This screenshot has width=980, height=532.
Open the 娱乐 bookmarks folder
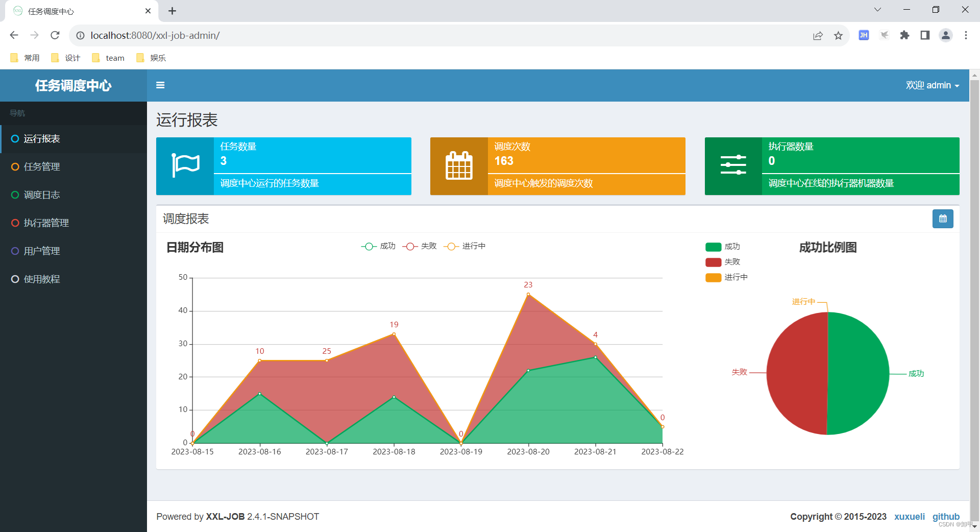point(152,58)
